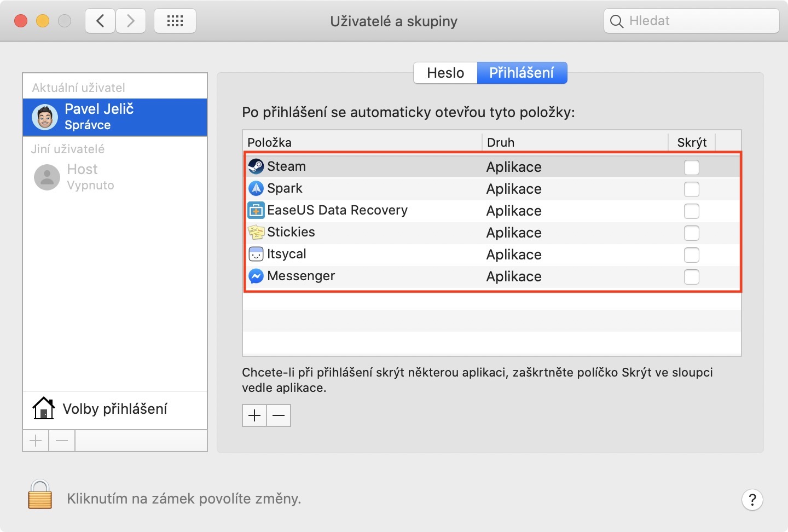
Task: Select the Spark app icon
Action: point(256,188)
